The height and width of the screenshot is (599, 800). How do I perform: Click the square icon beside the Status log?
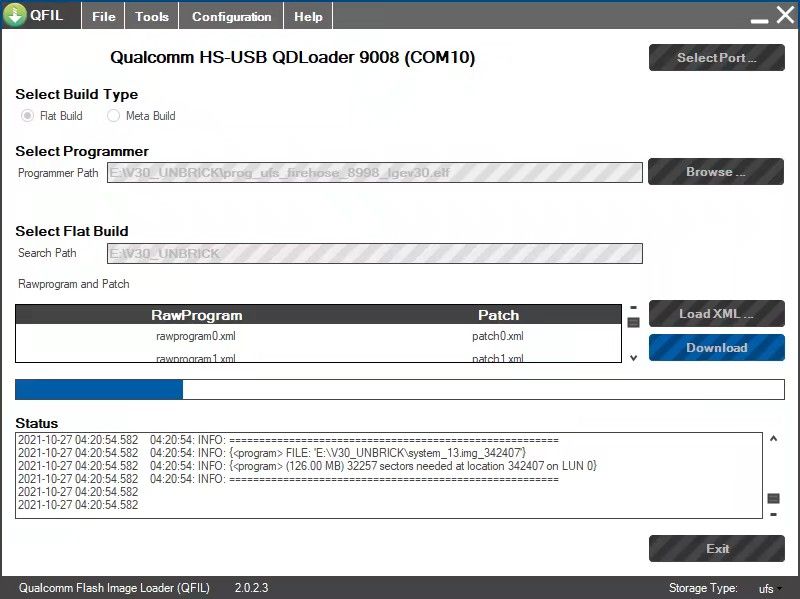pos(773,498)
